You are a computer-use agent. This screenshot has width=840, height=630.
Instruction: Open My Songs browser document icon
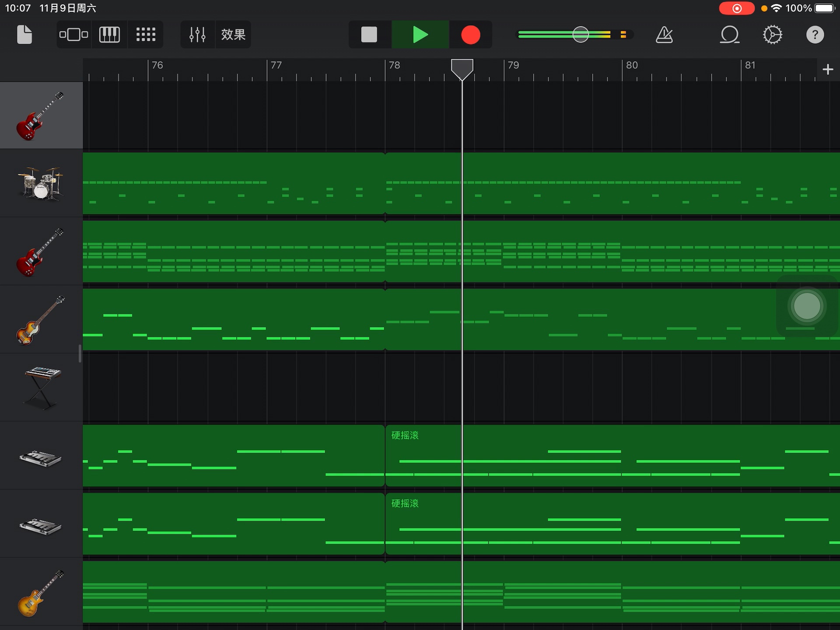tap(24, 35)
